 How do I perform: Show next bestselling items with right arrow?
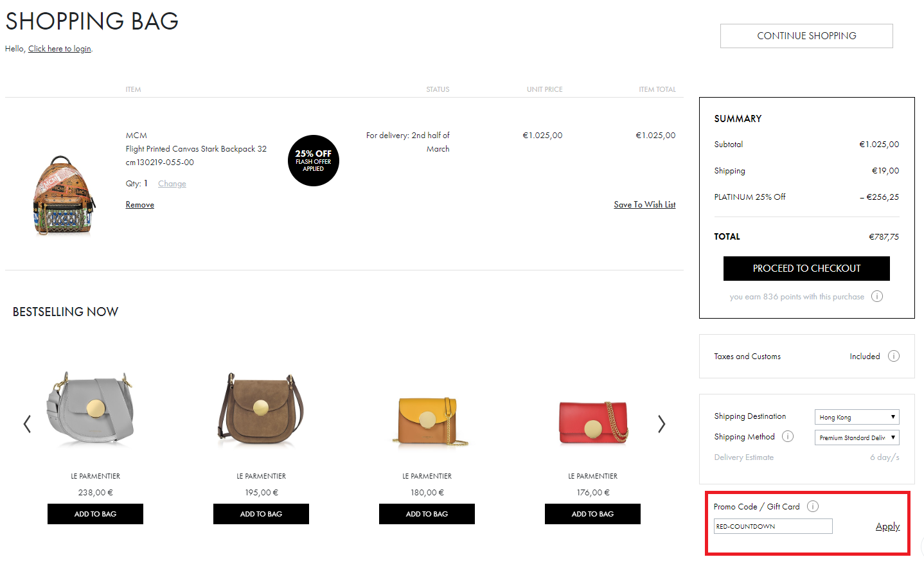point(661,424)
